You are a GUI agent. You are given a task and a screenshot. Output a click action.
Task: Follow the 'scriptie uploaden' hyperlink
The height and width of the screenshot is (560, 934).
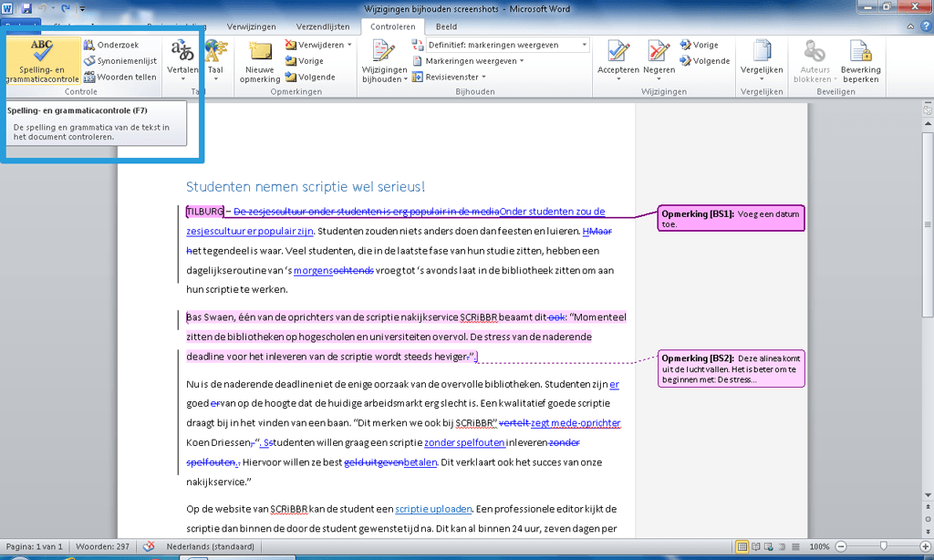click(434, 509)
